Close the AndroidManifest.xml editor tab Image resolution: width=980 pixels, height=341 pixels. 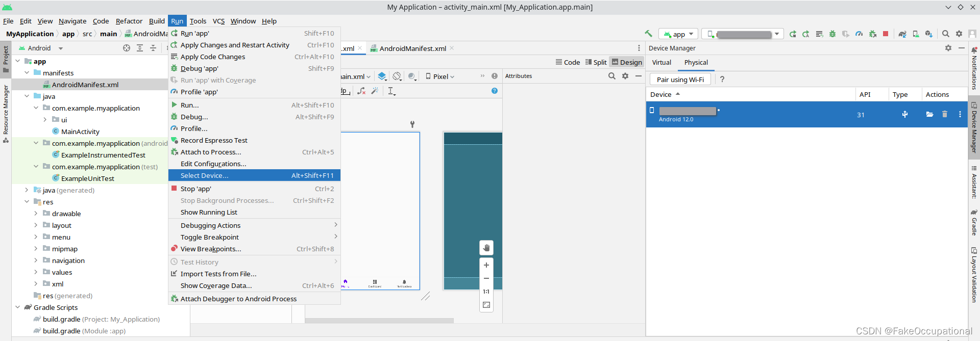click(452, 48)
